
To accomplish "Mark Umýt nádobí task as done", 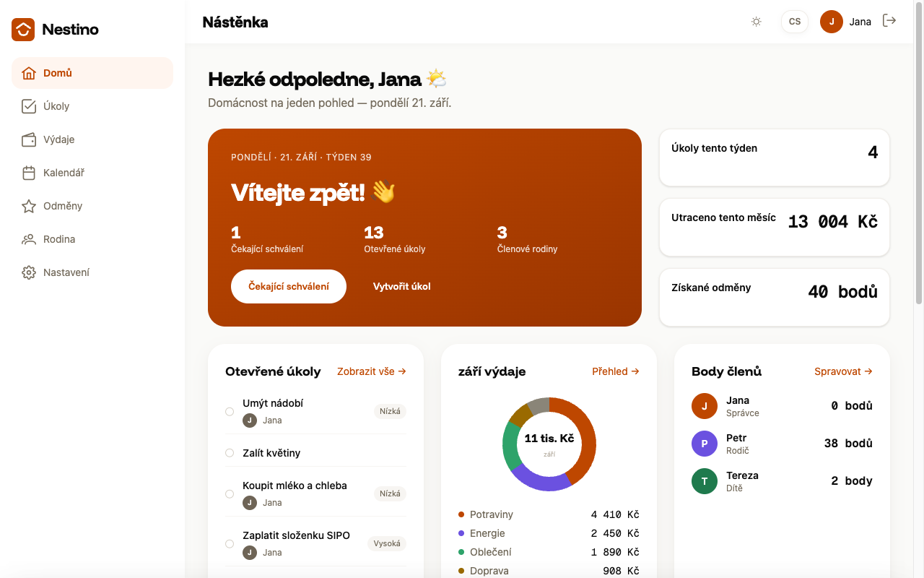I will tap(230, 412).
